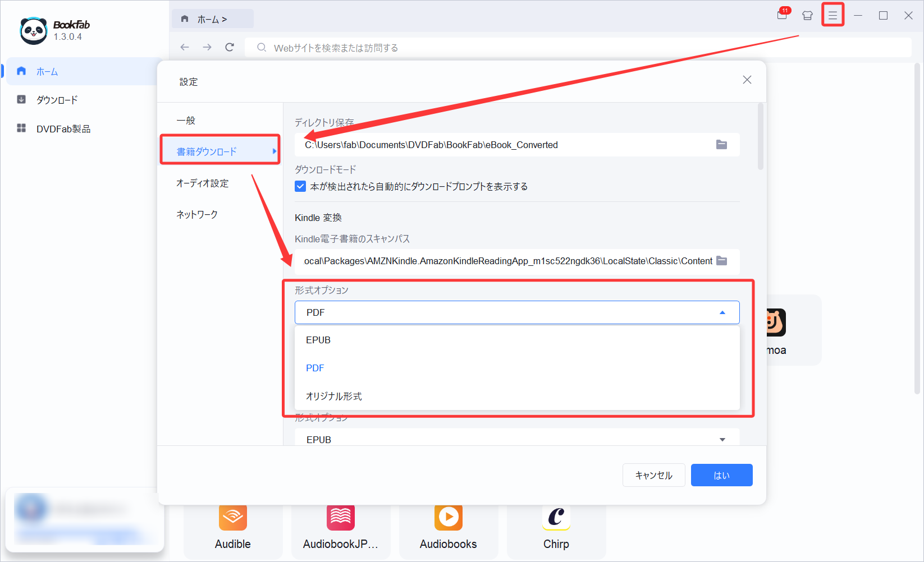Click the web search address field
The height and width of the screenshot is (562, 924).
pos(578,48)
